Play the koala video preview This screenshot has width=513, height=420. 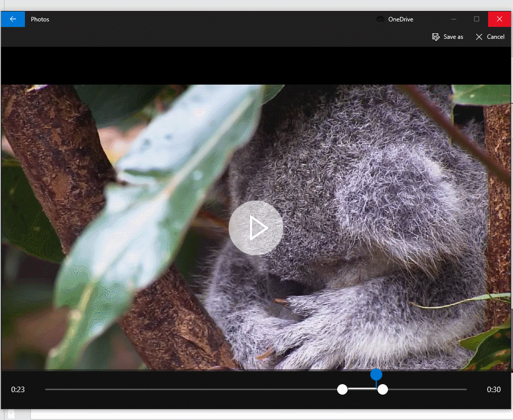pyautogui.click(x=256, y=228)
